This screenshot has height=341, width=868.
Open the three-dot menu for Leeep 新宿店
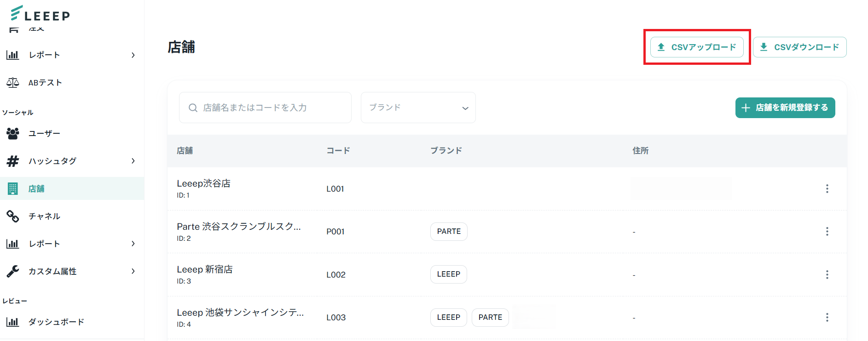(x=827, y=274)
